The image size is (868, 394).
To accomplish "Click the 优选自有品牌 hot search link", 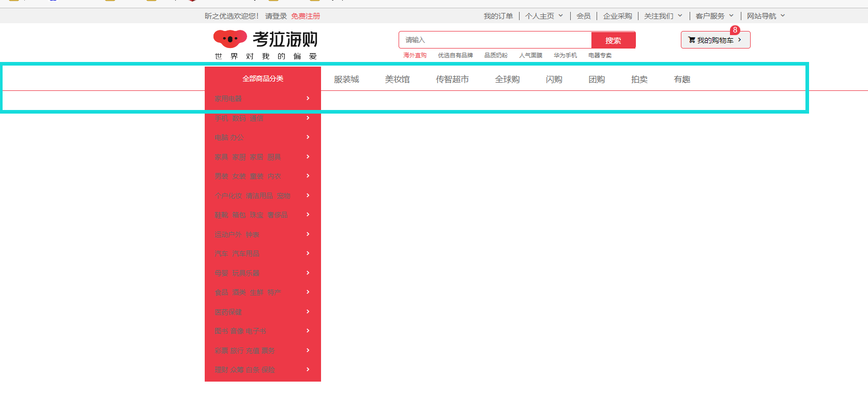I will click(455, 55).
